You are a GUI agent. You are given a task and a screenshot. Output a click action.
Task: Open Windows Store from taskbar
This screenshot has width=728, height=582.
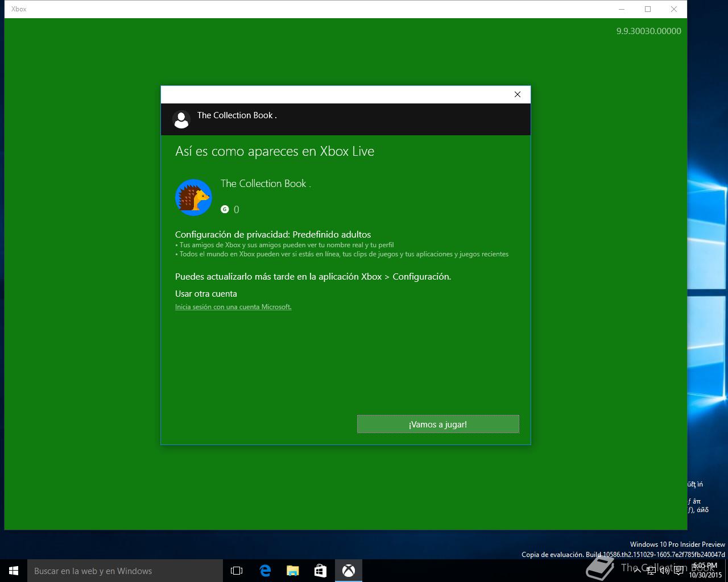point(321,571)
